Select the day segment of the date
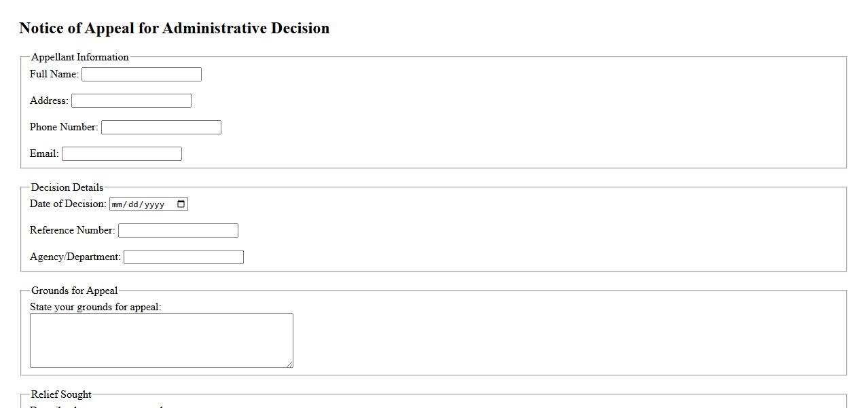 [133, 204]
